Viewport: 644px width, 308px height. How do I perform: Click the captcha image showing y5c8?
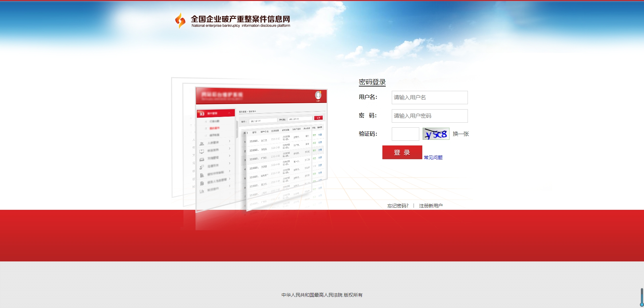[x=436, y=134]
